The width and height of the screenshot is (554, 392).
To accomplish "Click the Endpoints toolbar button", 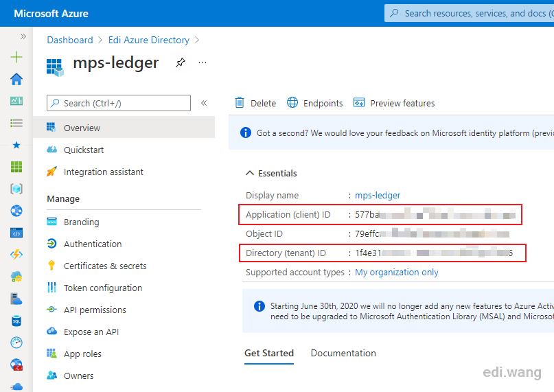I will (x=314, y=103).
